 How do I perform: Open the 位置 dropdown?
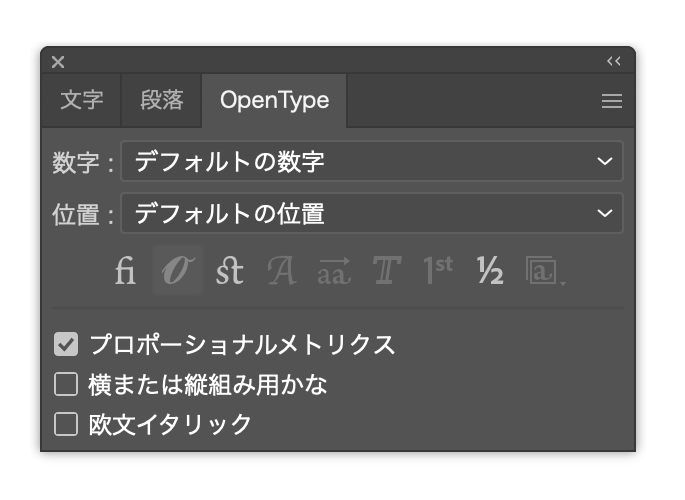pyautogui.click(x=371, y=213)
